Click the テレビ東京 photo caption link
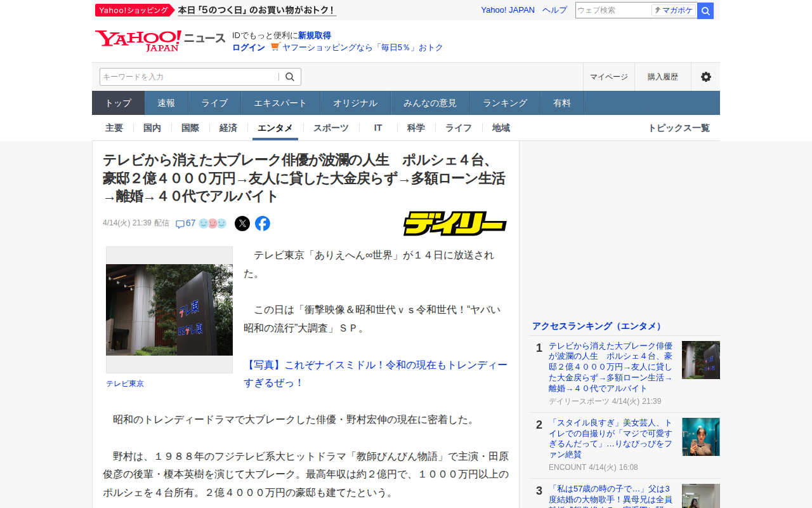Screen dimensions: 812x508 [x=125, y=384]
